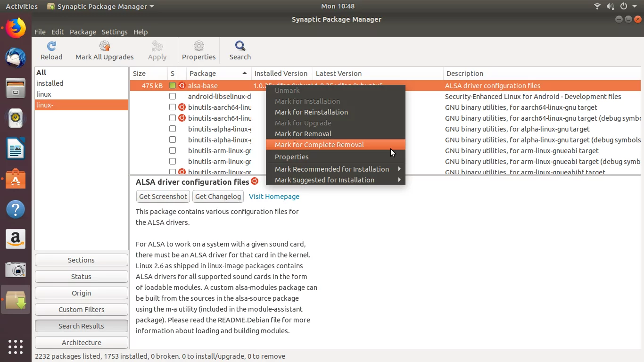Sort by the Size column header
The width and height of the screenshot is (644, 362).
point(149,74)
